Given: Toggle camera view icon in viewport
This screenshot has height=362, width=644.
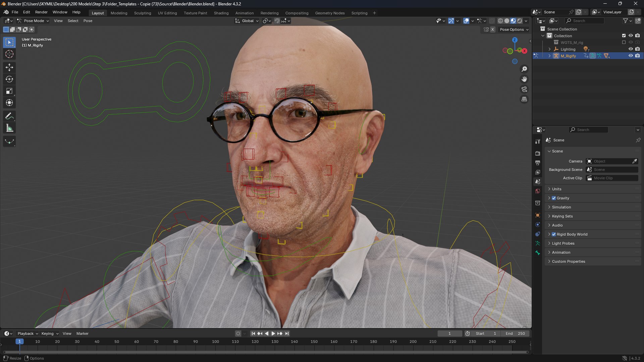Looking at the screenshot, I should (524, 89).
